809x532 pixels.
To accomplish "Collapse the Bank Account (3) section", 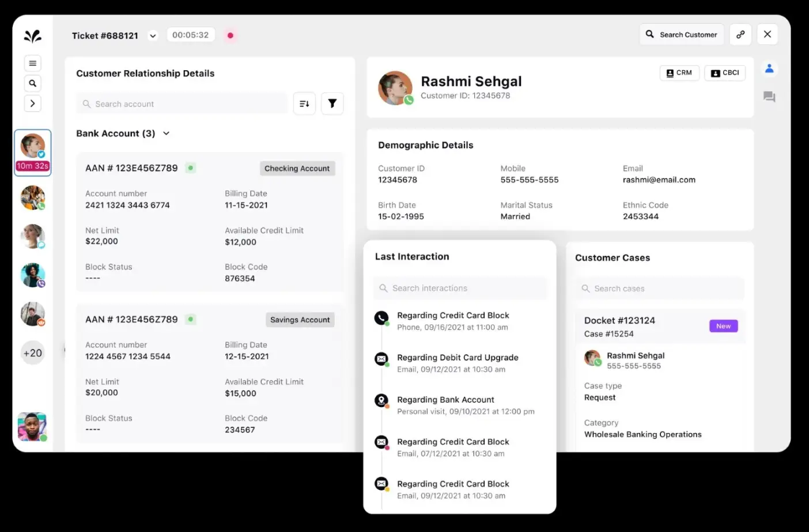I will (166, 133).
